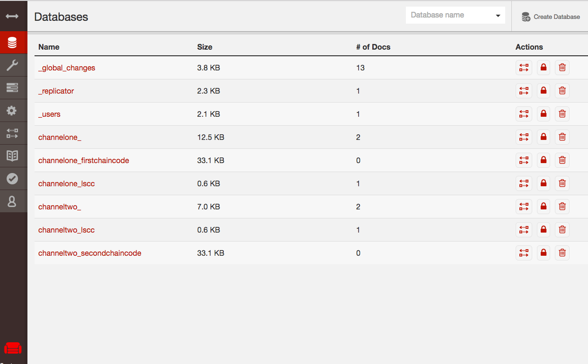The width and height of the screenshot is (588, 364).
Task: Open the channeltwo_lscc database link
Action: tap(67, 230)
